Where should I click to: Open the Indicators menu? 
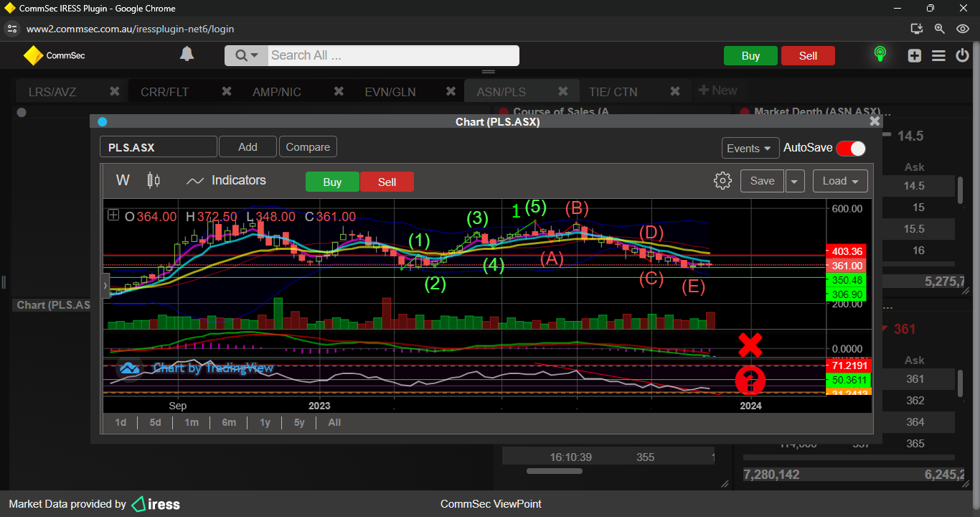tap(226, 180)
